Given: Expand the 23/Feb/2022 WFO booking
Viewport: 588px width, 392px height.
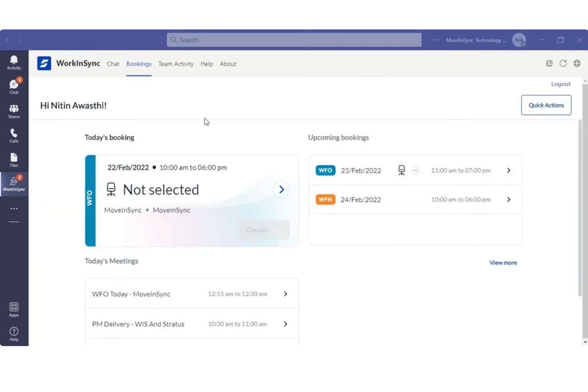Looking at the screenshot, I should coord(509,170).
